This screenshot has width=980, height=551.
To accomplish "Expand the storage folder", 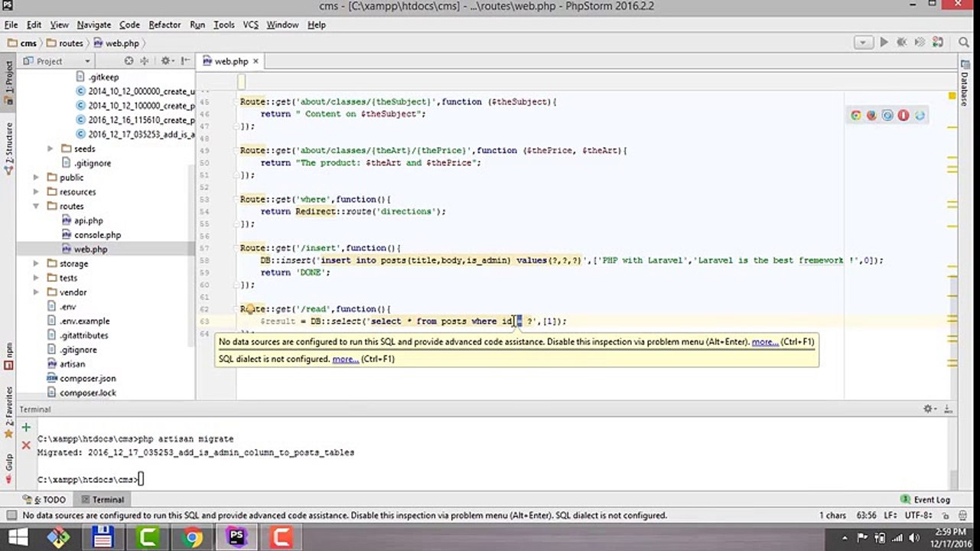I will tap(36, 264).
